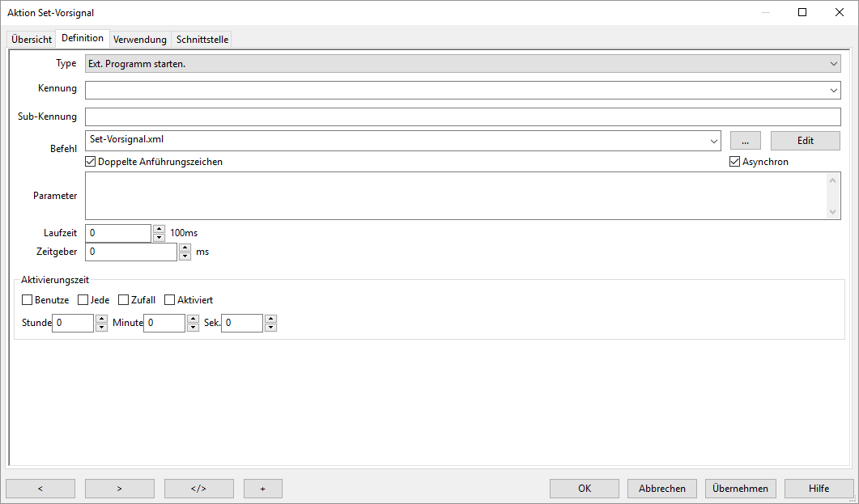This screenshot has height=504, width=859.
Task: Check the Aktiviert checkbox
Action: [x=170, y=300]
